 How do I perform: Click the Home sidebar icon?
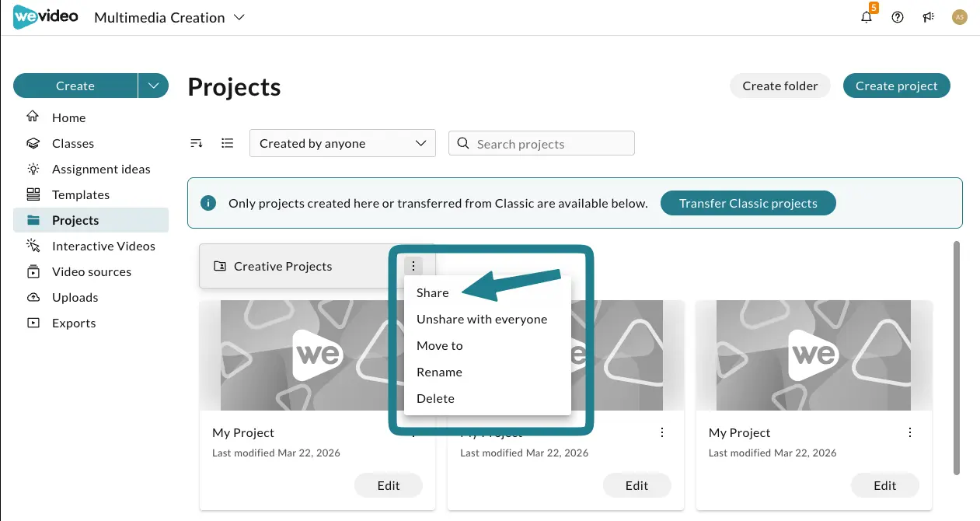[33, 117]
